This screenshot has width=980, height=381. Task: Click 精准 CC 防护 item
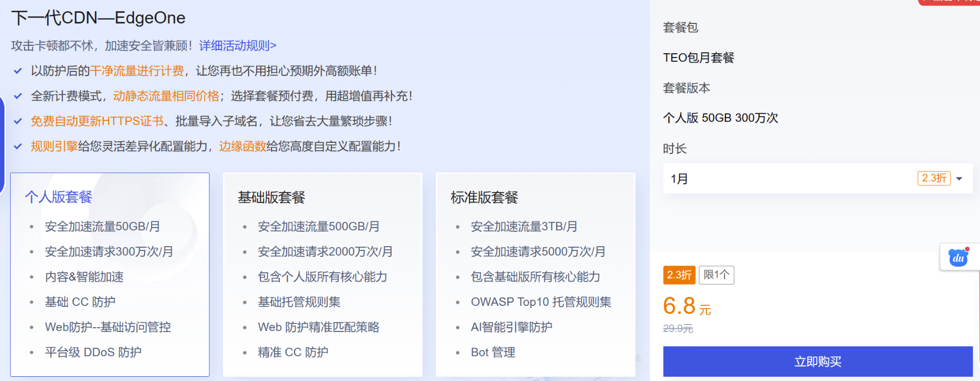coord(293,352)
